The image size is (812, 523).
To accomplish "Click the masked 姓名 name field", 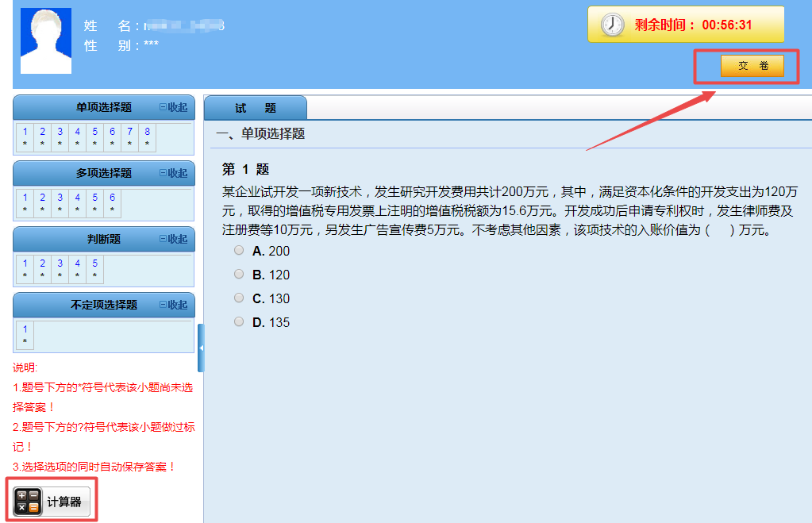I will click(183, 25).
